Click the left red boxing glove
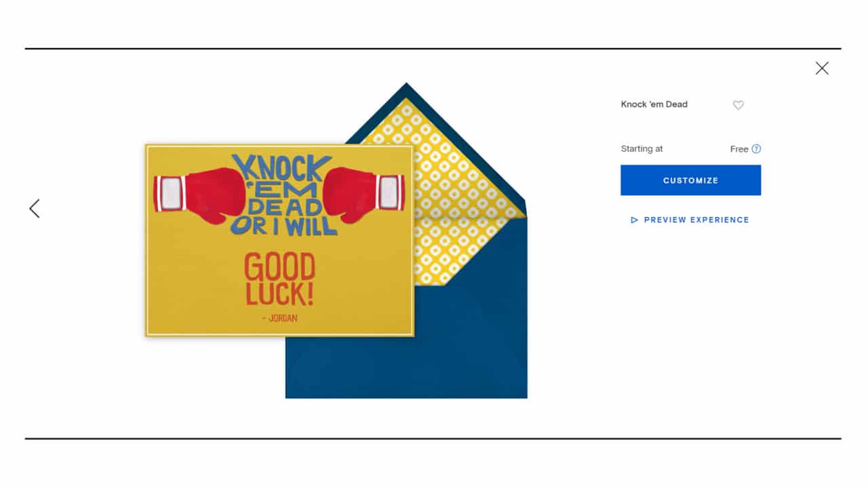This screenshot has height=488, width=868. tap(199, 195)
